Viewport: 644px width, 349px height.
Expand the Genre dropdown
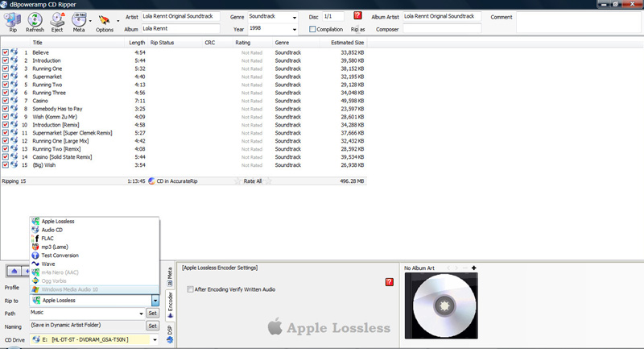click(295, 17)
